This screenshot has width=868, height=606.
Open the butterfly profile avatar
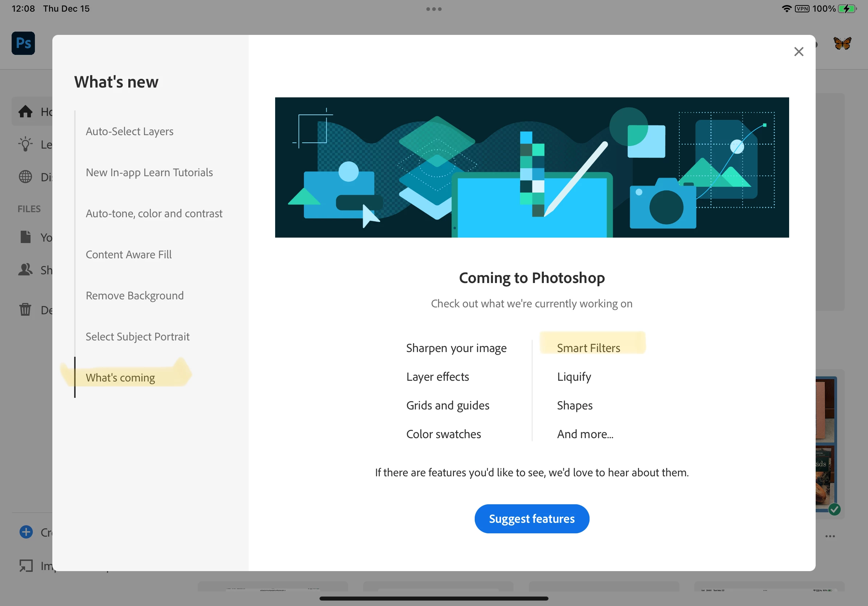[842, 44]
